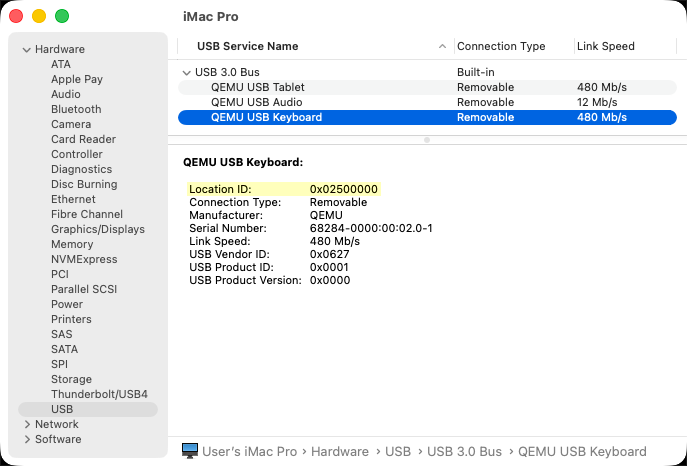Open the Controller category
Screen dimensions: 687x466
tap(77, 154)
